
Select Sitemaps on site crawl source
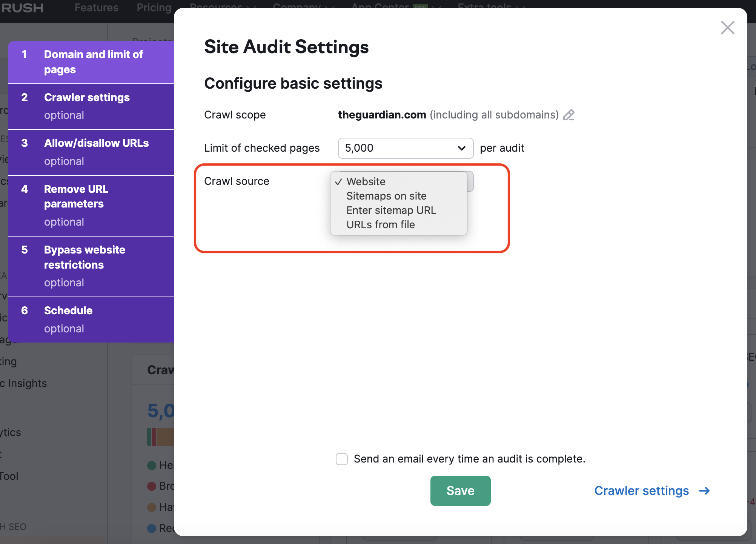[x=386, y=196]
